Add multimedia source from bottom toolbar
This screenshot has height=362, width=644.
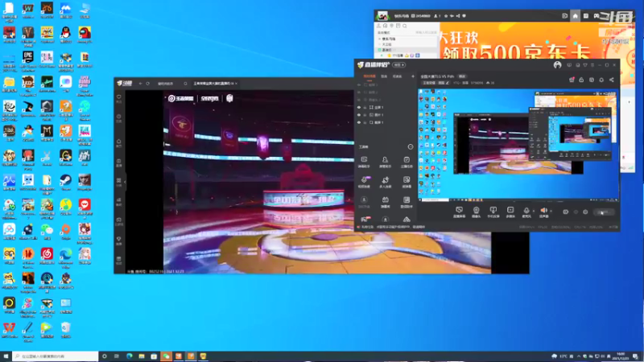(510, 212)
